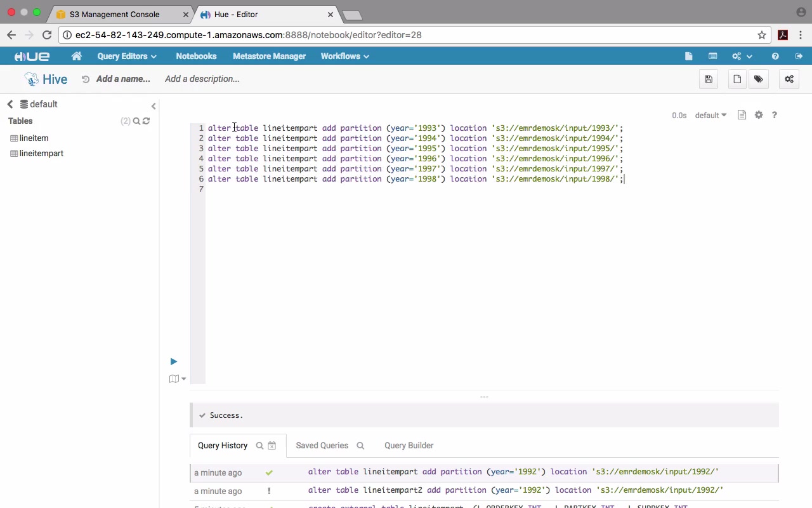Click the editor help question mark
This screenshot has height=508, width=812.
point(774,115)
